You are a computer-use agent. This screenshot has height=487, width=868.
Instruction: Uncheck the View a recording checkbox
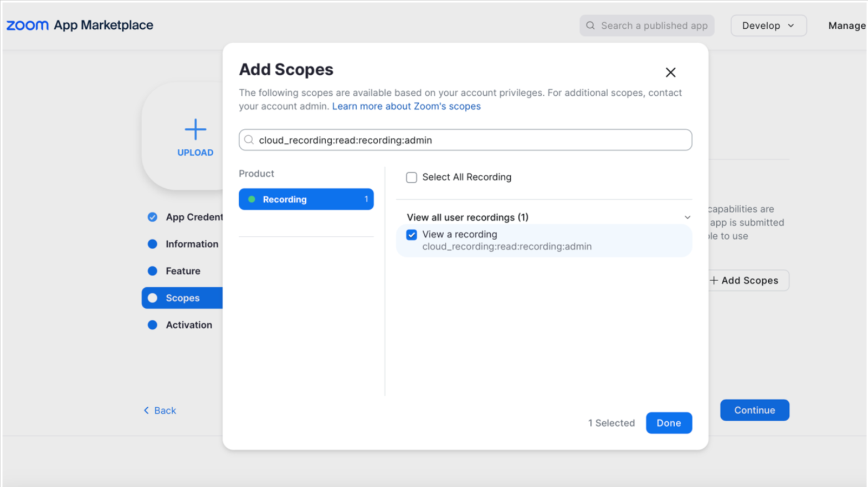[x=412, y=235]
